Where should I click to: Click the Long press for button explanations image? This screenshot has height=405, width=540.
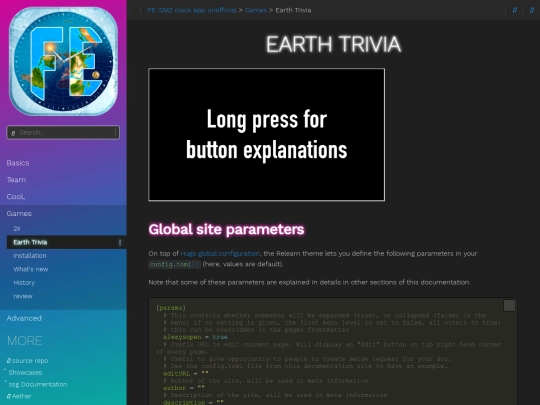pos(267,135)
